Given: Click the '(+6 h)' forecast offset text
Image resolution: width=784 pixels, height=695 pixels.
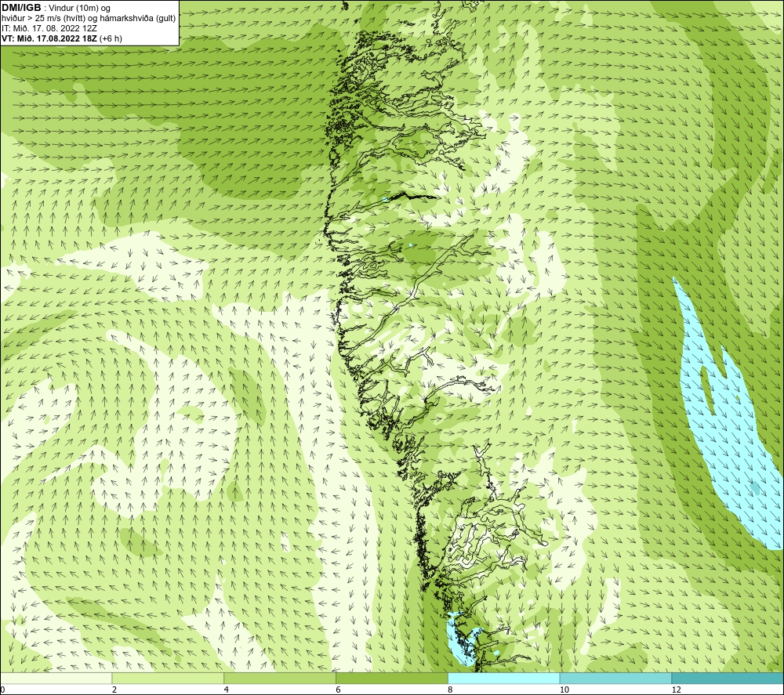Looking at the screenshot, I should point(111,38).
